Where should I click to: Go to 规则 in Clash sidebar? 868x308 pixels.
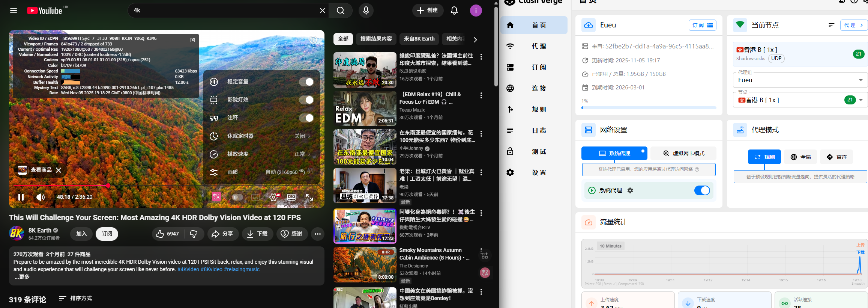coord(539,110)
